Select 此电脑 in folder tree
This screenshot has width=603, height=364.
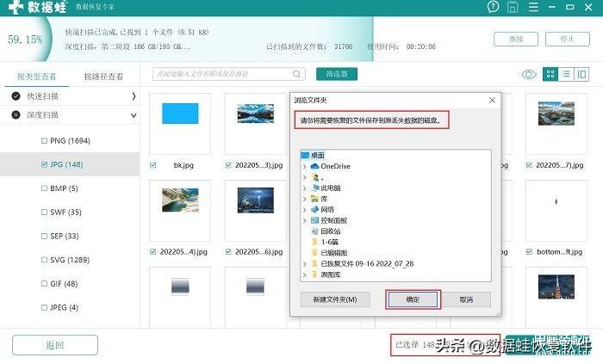tap(330, 188)
